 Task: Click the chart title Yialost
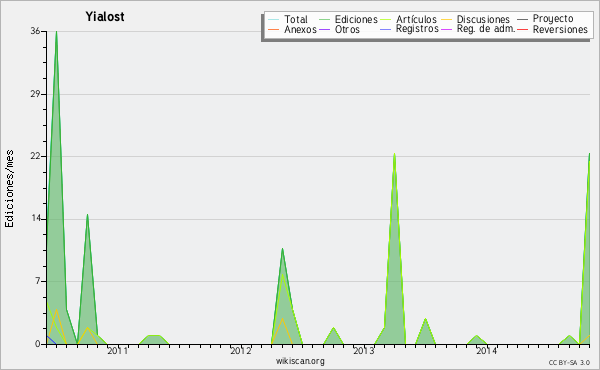tap(105, 16)
